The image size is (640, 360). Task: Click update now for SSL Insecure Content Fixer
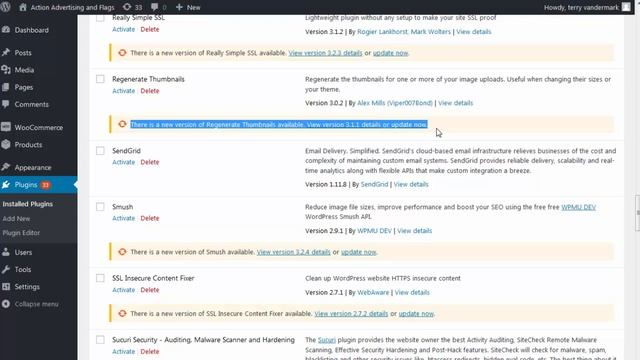click(x=416, y=313)
